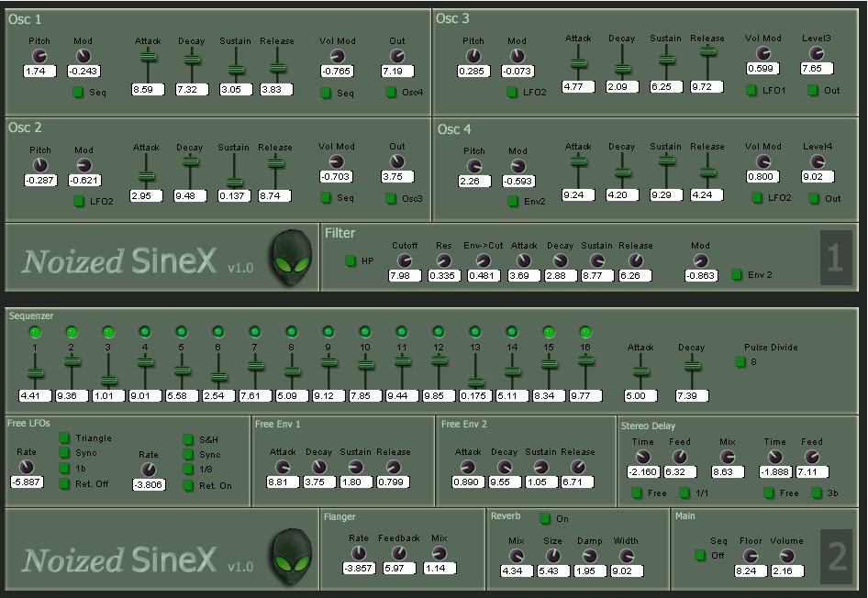Click the Filter Env->Cut knob
The image size is (868, 598).
[484, 260]
